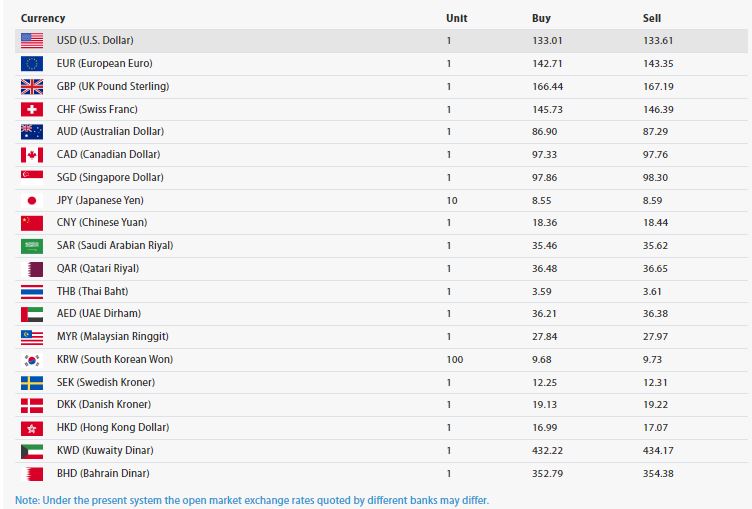Image resolution: width=752 pixels, height=509 pixels.
Task: Click the Swedish flag icon
Action: (x=32, y=383)
